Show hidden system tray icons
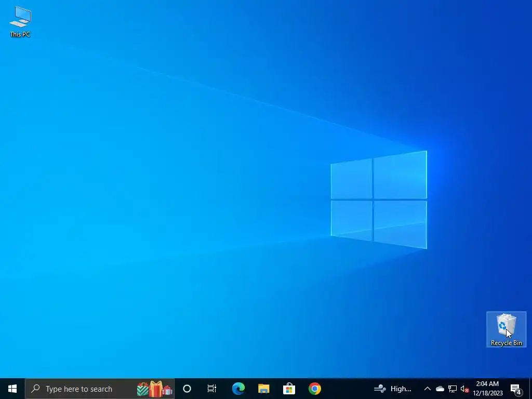532x399 pixels. (x=428, y=389)
